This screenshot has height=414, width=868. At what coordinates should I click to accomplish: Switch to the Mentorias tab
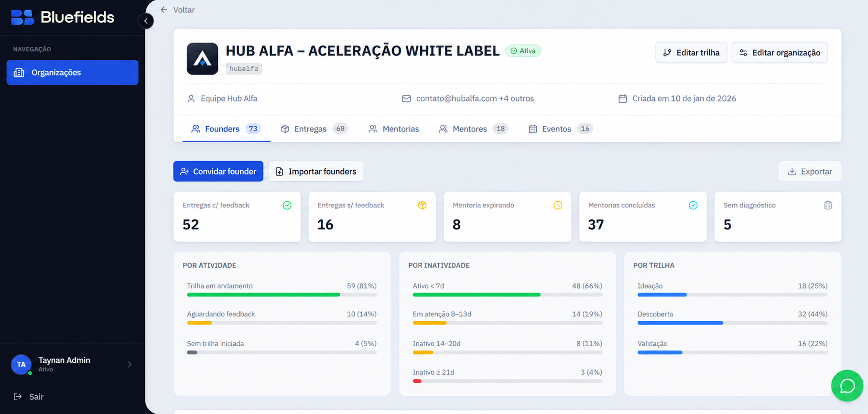pos(394,129)
